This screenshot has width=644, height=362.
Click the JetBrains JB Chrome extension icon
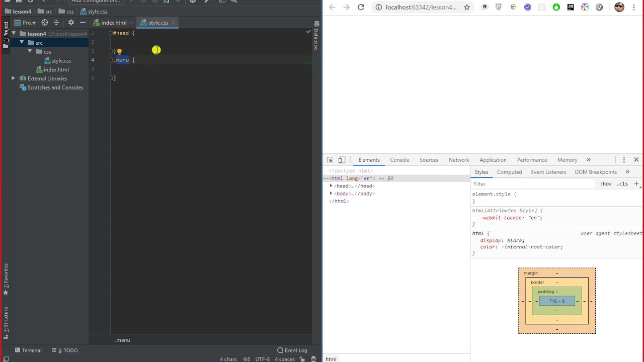(571, 7)
